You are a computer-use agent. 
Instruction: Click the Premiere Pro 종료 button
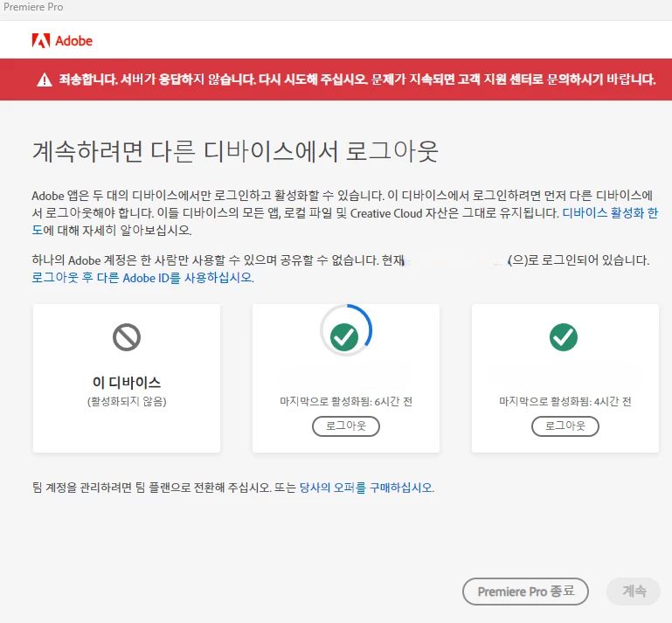(x=525, y=592)
